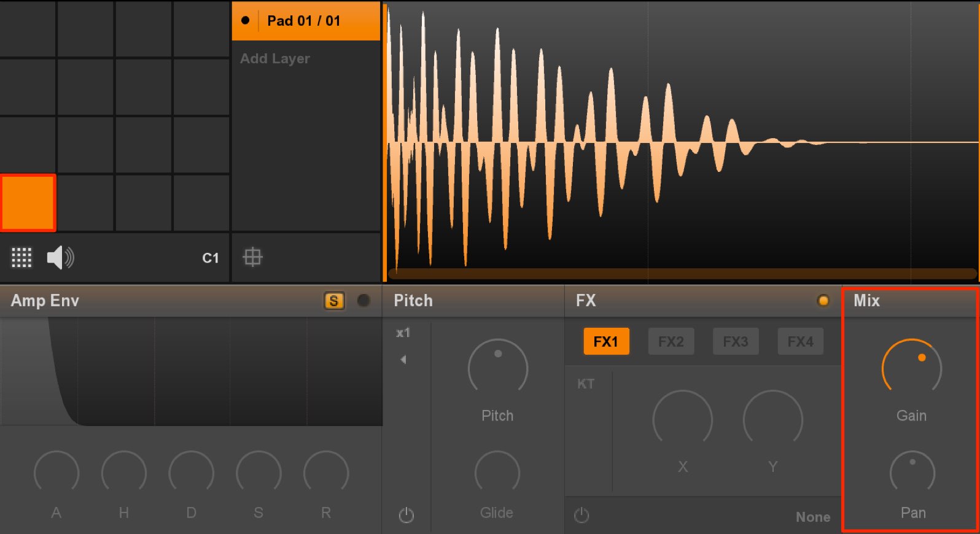Click the x1 pitch multiplier label

[x=403, y=333]
